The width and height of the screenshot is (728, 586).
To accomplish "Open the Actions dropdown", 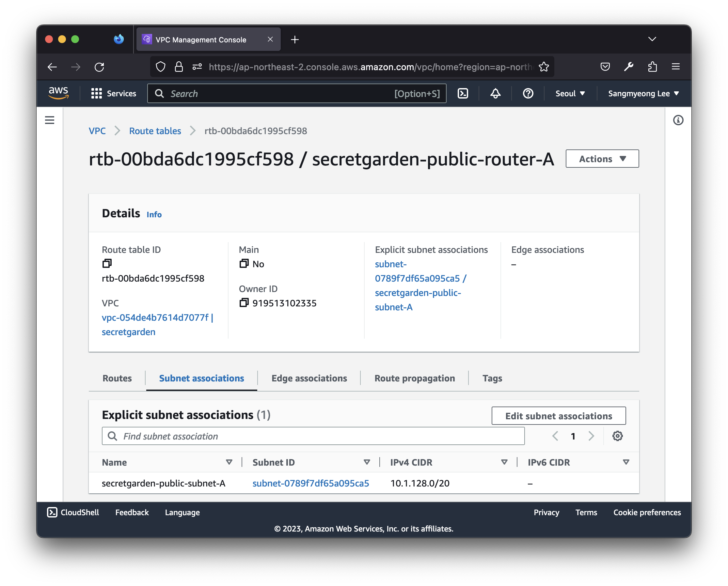I will point(602,159).
